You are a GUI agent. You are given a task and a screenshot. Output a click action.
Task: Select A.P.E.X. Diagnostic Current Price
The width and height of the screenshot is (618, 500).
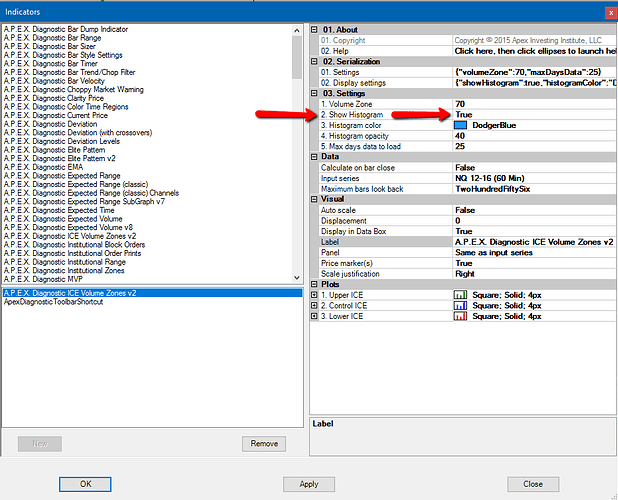tap(56, 115)
